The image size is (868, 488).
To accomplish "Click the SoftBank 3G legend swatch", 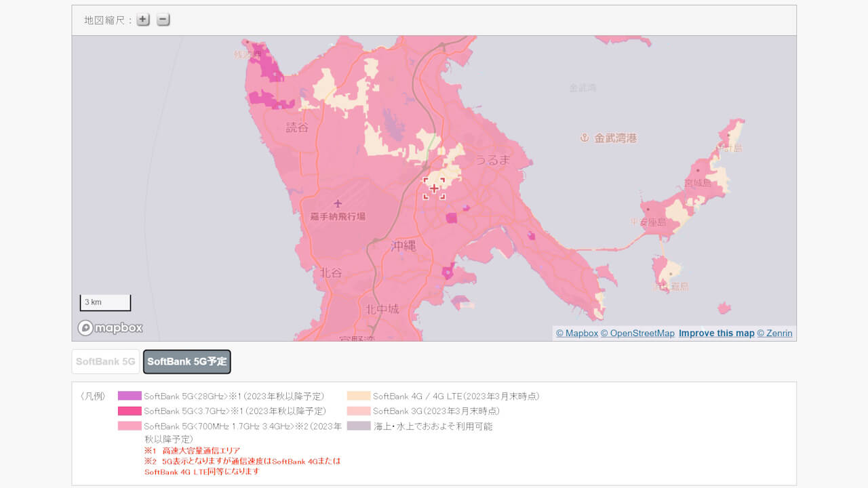I will coord(358,411).
